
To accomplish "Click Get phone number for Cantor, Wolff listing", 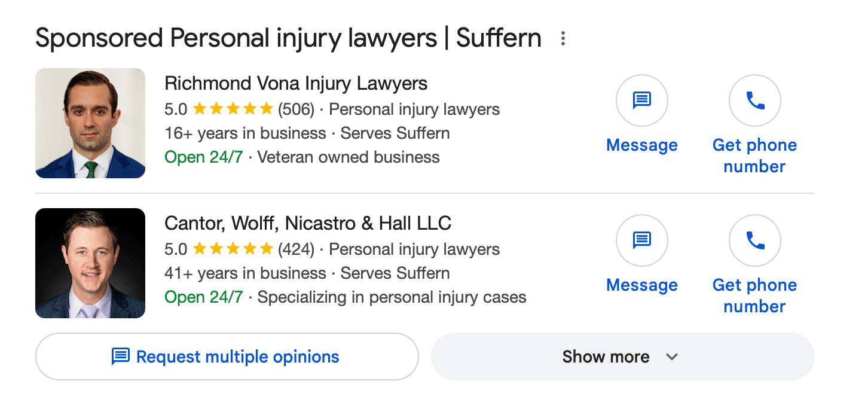I will [754, 295].
